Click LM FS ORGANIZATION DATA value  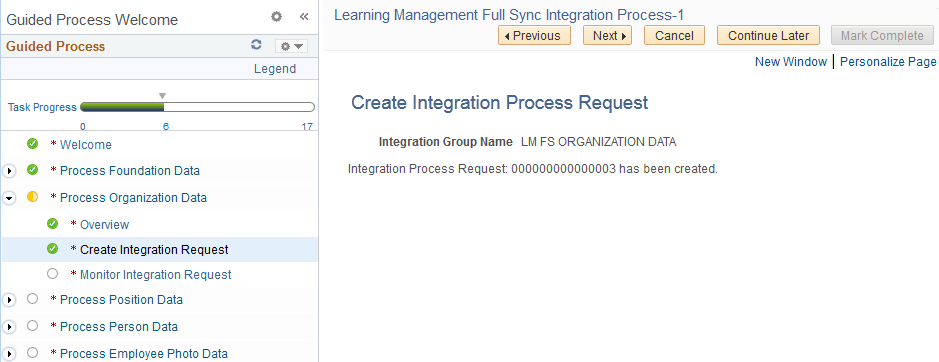(598, 142)
